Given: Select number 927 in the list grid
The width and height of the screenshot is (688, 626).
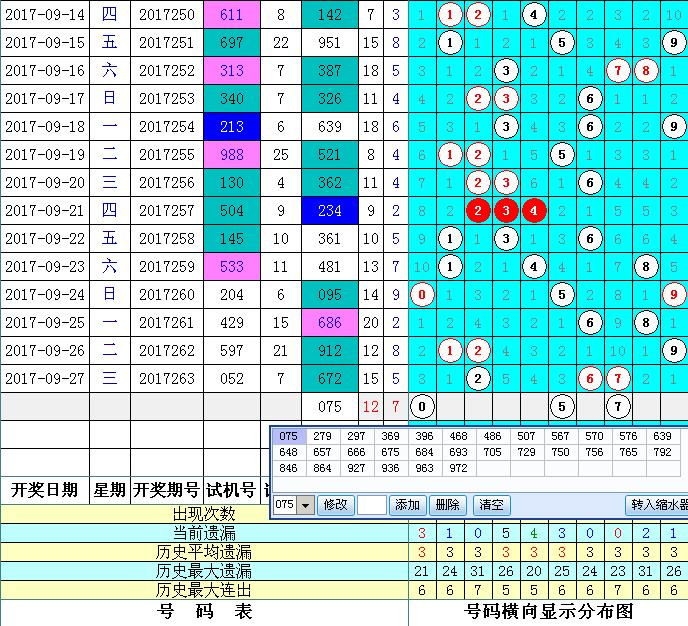Looking at the screenshot, I should pyautogui.click(x=356, y=468).
